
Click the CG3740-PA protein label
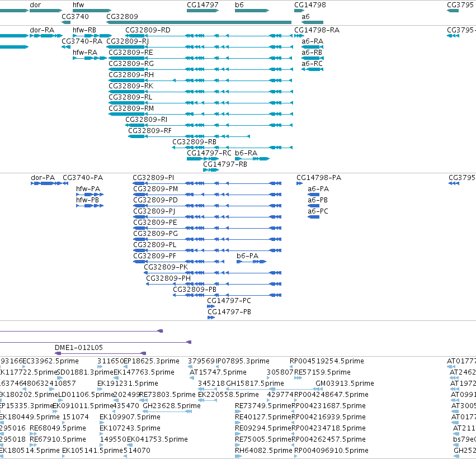pyautogui.click(x=83, y=178)
